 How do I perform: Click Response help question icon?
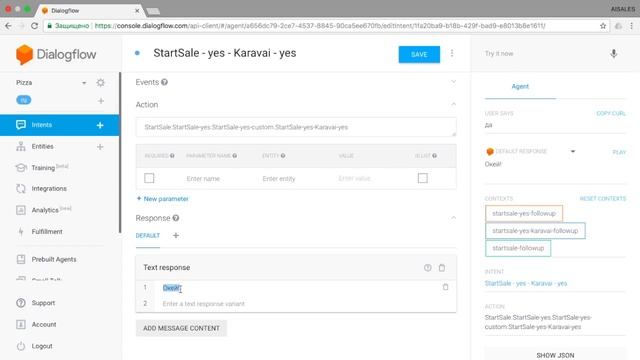(176, 218)
